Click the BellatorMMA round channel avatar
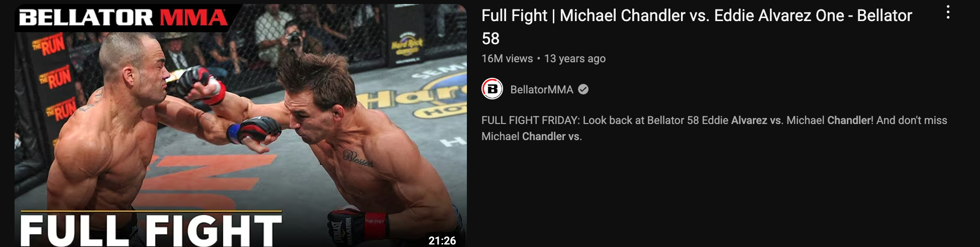The image size is (980, 247). point(492,89)
